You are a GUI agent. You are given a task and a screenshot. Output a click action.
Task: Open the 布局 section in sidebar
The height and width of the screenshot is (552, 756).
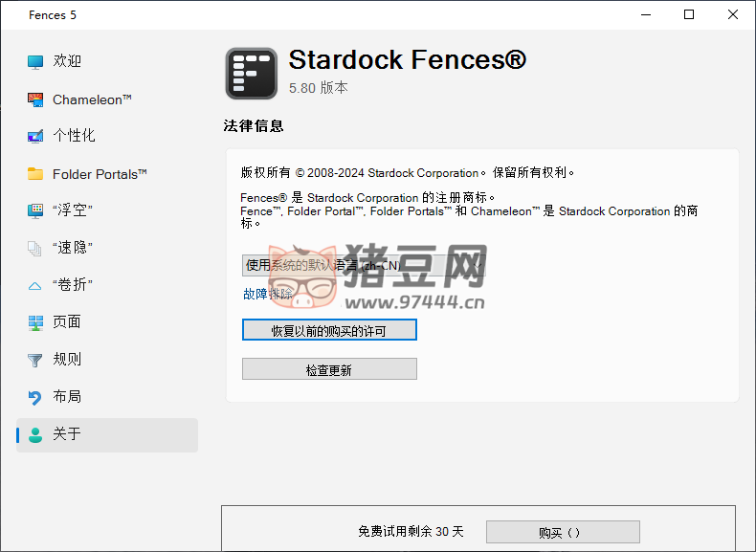[x=67, y=397]
